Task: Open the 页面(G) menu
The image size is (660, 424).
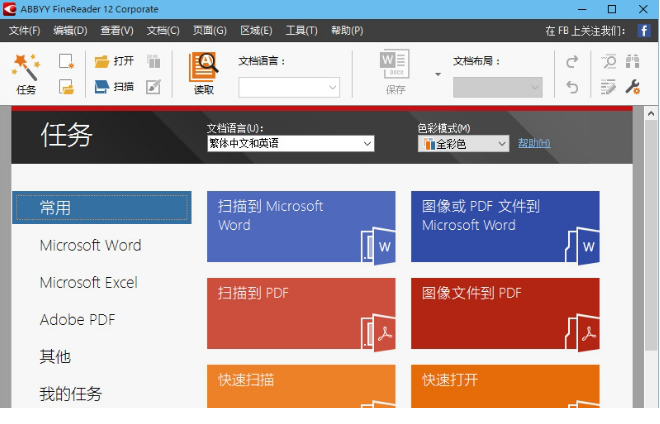Action: pos(210,31)
